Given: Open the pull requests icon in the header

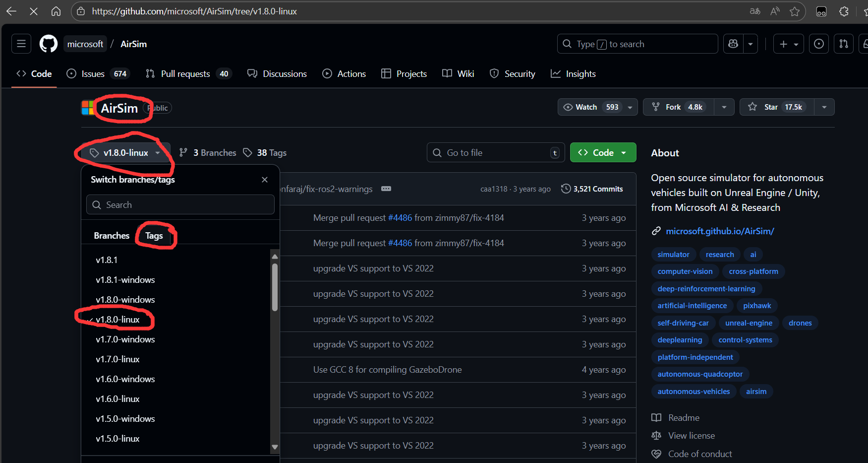Looking at the screenshot, I should 844,44.
